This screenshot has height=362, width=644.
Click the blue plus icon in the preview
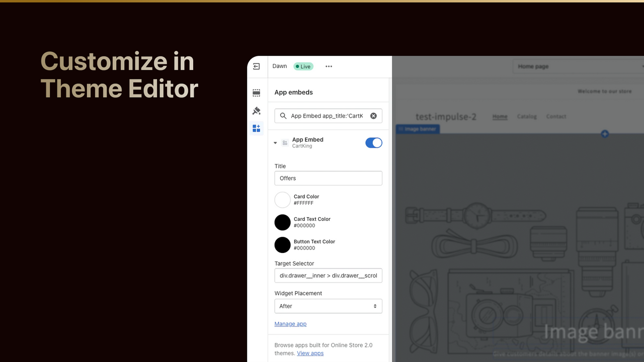605,134
